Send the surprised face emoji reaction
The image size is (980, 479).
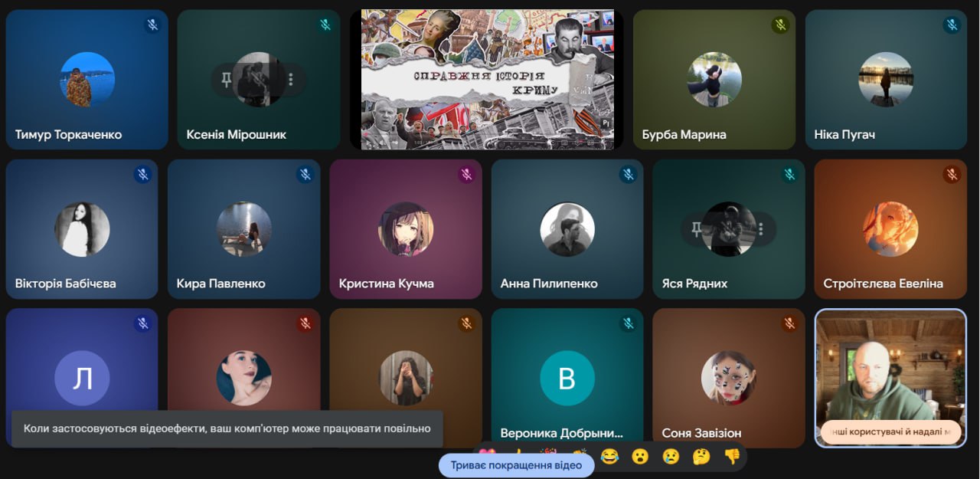pyautogui.click(x=640, y=457)
